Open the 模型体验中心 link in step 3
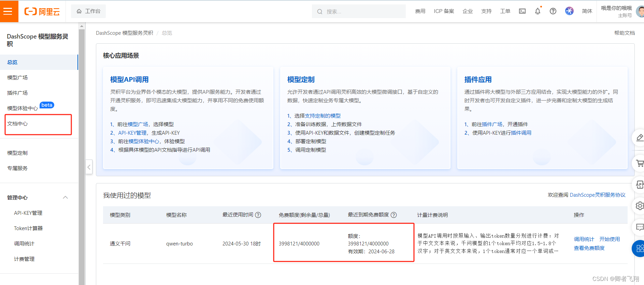The image size is (644, 285). tap(144, 141)
